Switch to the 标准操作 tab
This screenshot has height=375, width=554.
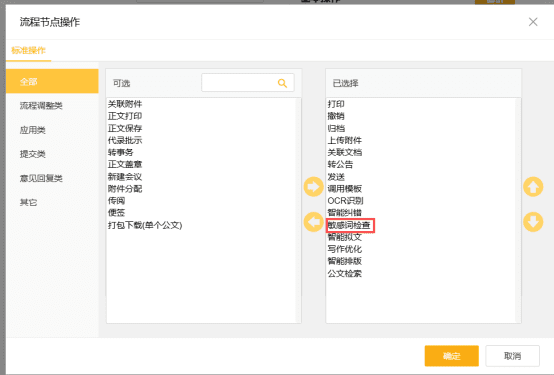(x=29, y=51)
